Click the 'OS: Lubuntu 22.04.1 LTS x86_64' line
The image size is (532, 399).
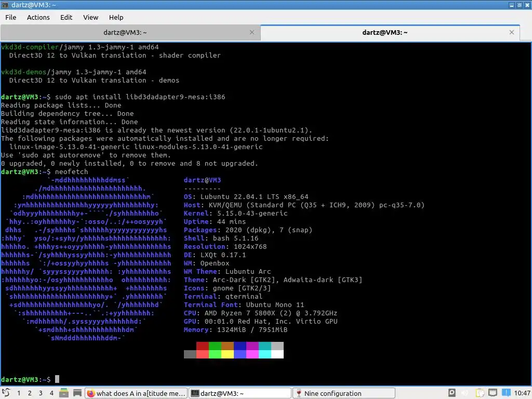[246, 197]
